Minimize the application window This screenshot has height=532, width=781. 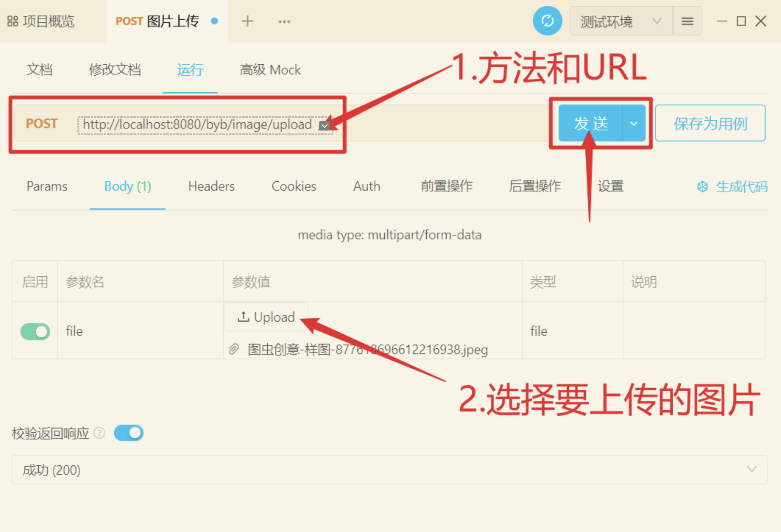(722, 21)
